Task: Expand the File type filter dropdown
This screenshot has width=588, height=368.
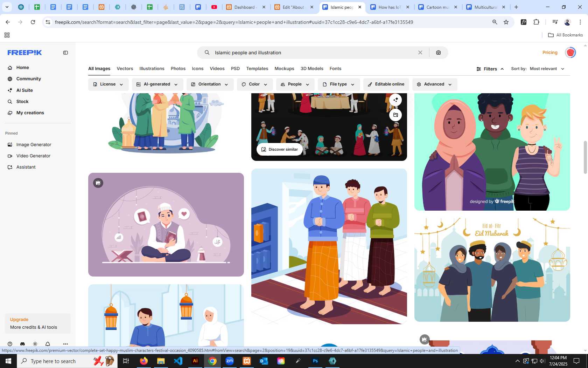Action: [339, 84]
